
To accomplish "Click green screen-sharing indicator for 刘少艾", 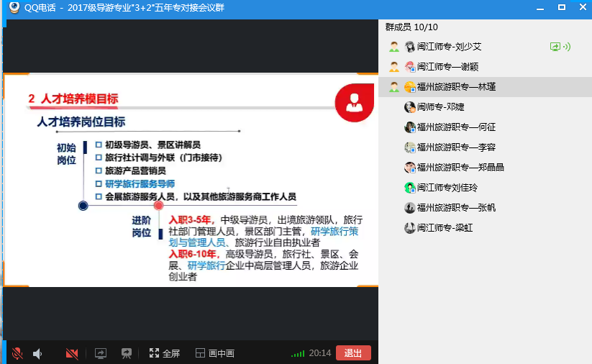I will tap(555, 47).
